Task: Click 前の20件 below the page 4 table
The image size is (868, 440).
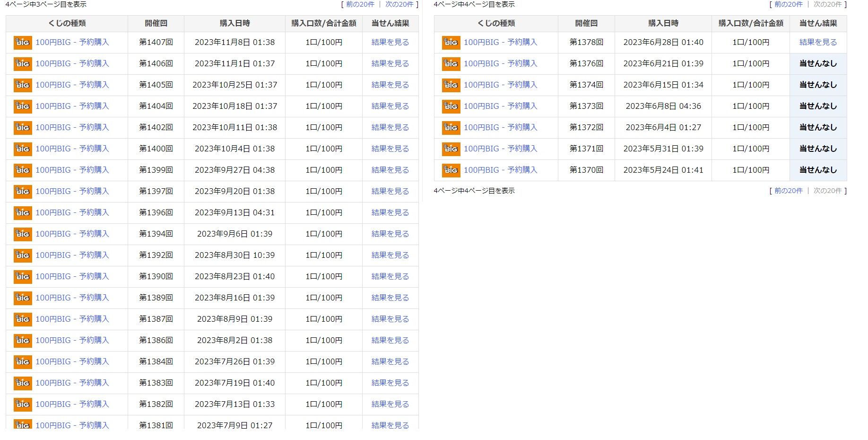Action: tap(789, 191)
